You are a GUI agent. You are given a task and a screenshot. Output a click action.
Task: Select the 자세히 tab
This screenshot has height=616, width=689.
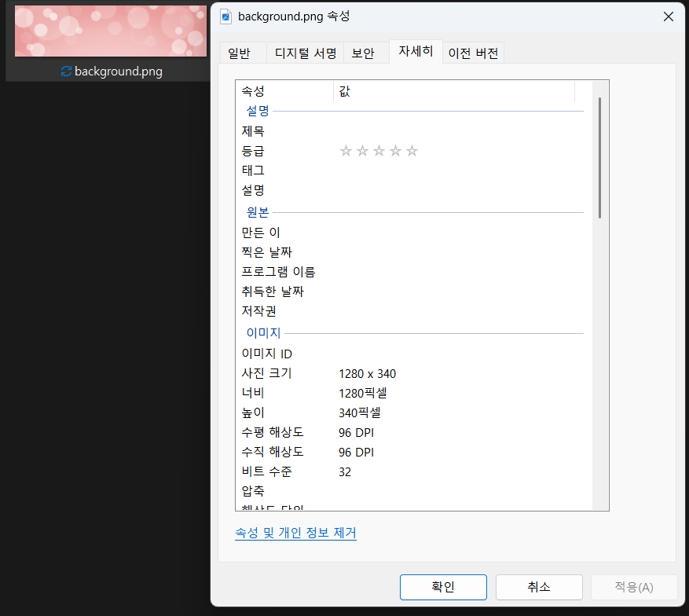(x=416, y=51)
